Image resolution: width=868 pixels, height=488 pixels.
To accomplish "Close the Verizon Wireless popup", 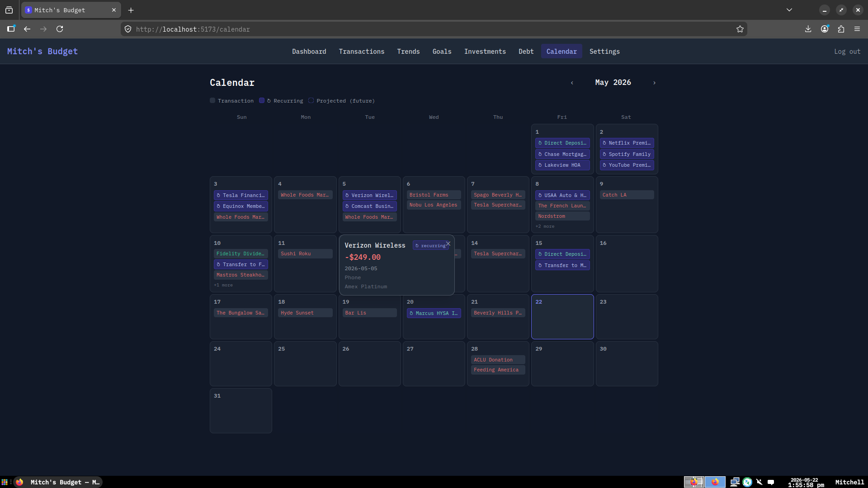I will [448, 244].
